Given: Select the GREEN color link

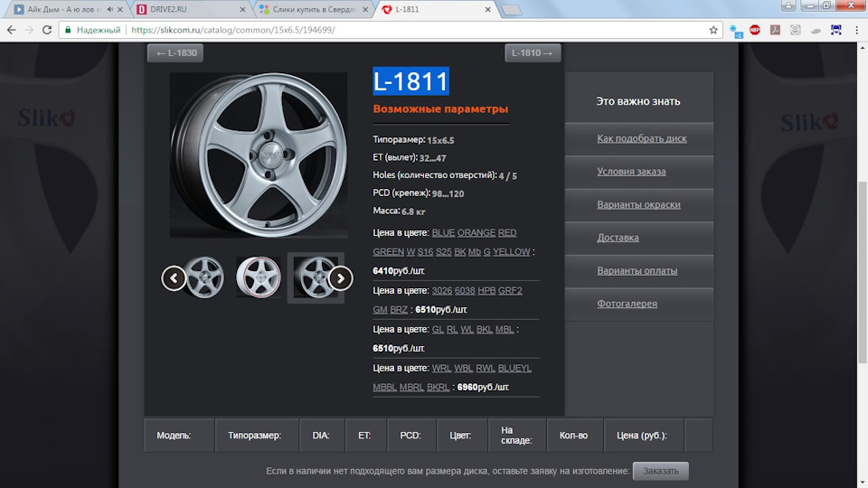Looking at the screenshot, I should 388,252.
